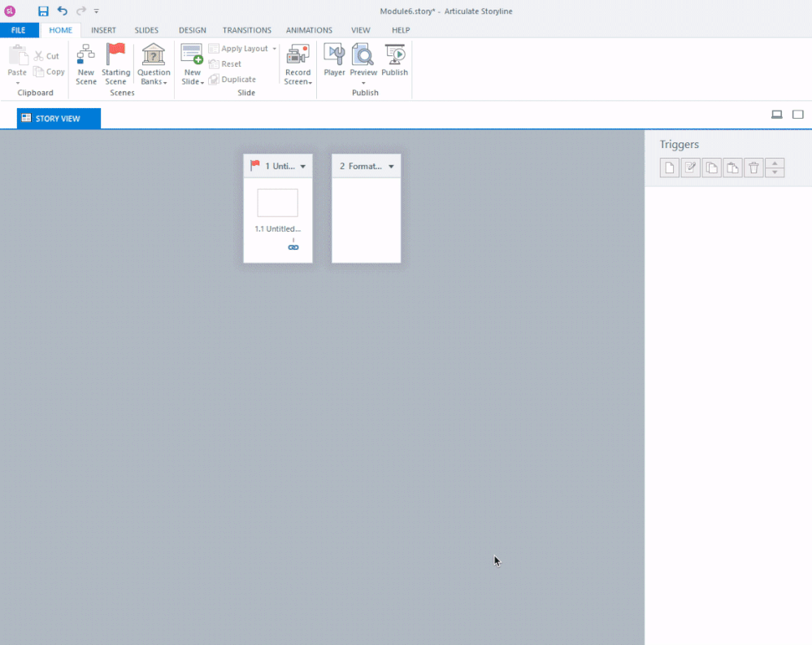Move the trigger up with the up arrow
This screenshot has height=645, width=812.
(775, 163)
